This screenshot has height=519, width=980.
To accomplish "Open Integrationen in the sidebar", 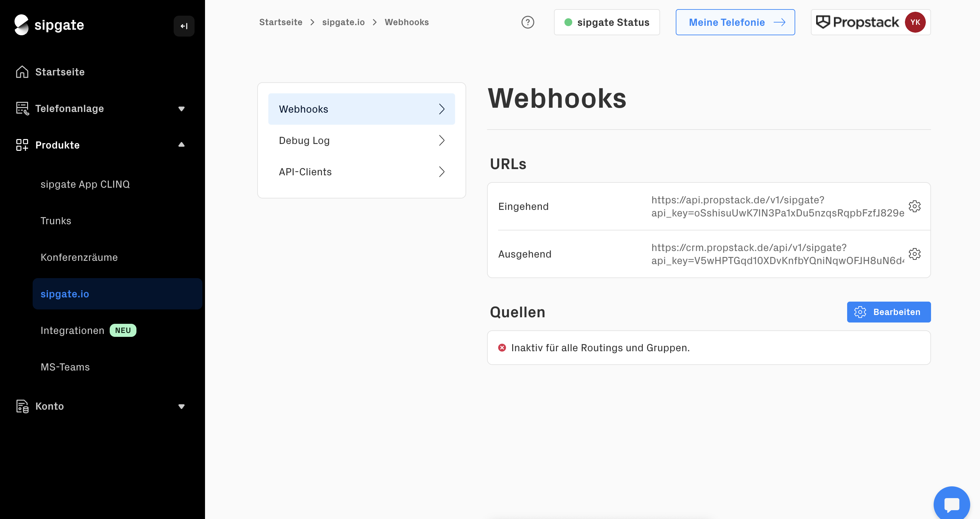I will point(72,330).
